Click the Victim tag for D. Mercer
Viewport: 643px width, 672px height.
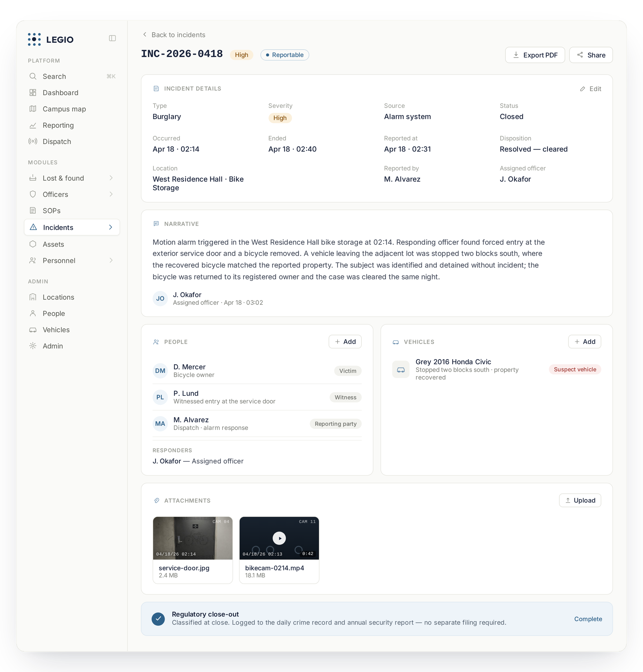348,371
